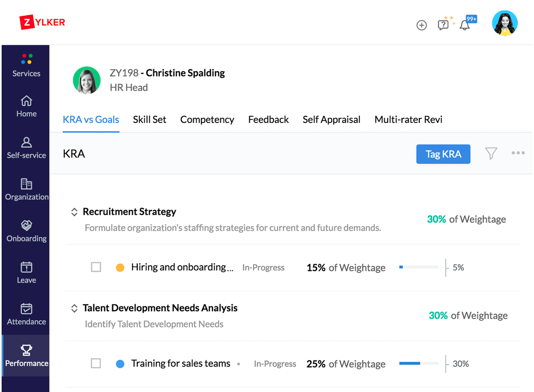
Task: Open the Hiring and onboarding goal
Action: pos(182,267)
